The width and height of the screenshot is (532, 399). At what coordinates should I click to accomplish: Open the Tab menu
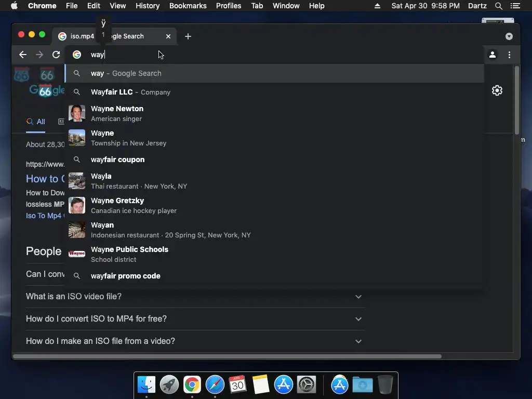257,6
